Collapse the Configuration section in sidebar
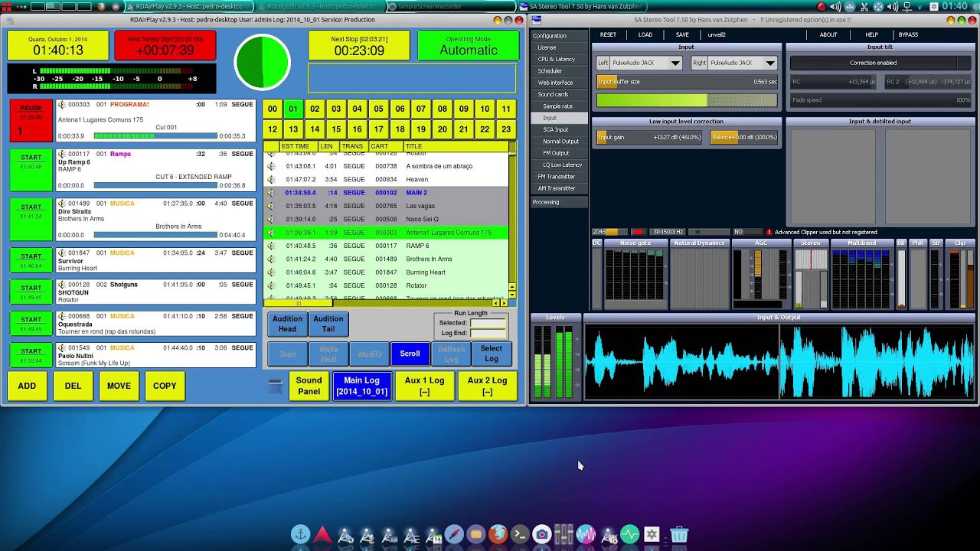The image size is (980, 551). 550,36
